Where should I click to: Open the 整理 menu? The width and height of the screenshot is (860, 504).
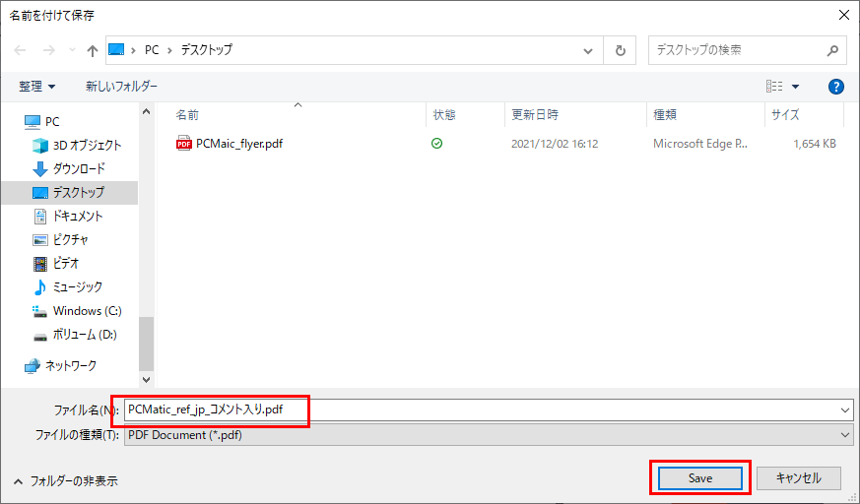(37, 87)
